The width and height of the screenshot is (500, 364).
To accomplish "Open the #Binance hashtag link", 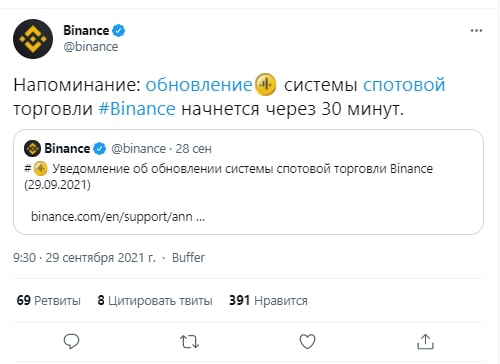I will 137,109.
